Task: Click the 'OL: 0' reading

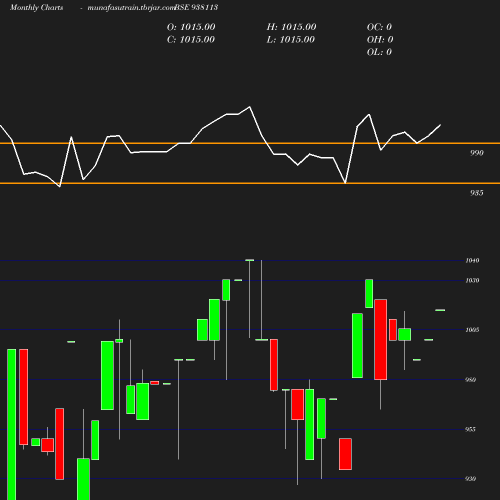Action: (379, 52)
